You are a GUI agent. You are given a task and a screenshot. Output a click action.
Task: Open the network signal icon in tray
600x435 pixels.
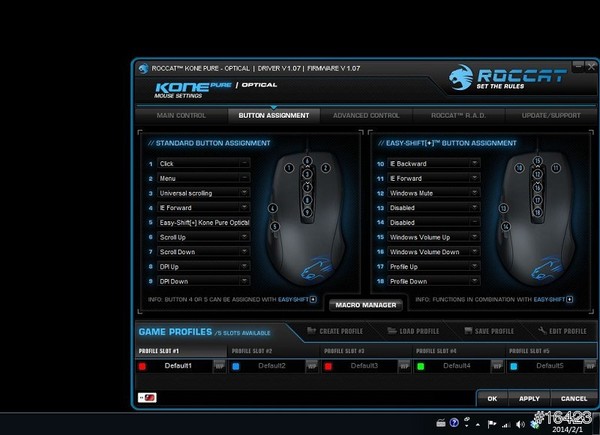(506, 424)
